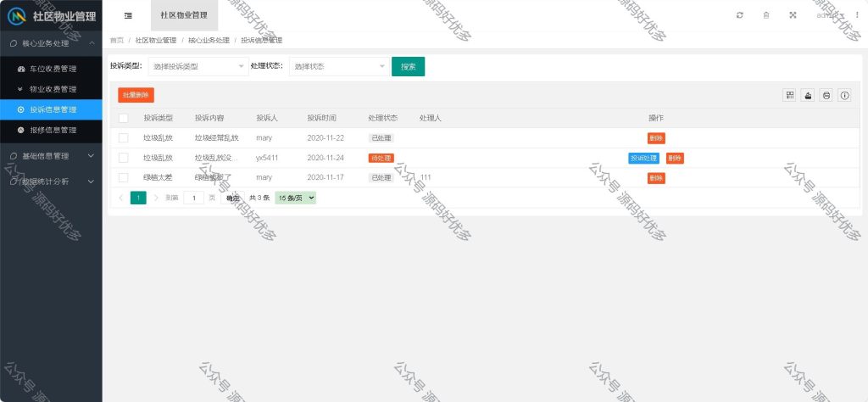The height and width of the screenshot is (402, 868).
Task: Click the 社区物业管理 breadcrumb item
Action: tap(156, 41)
